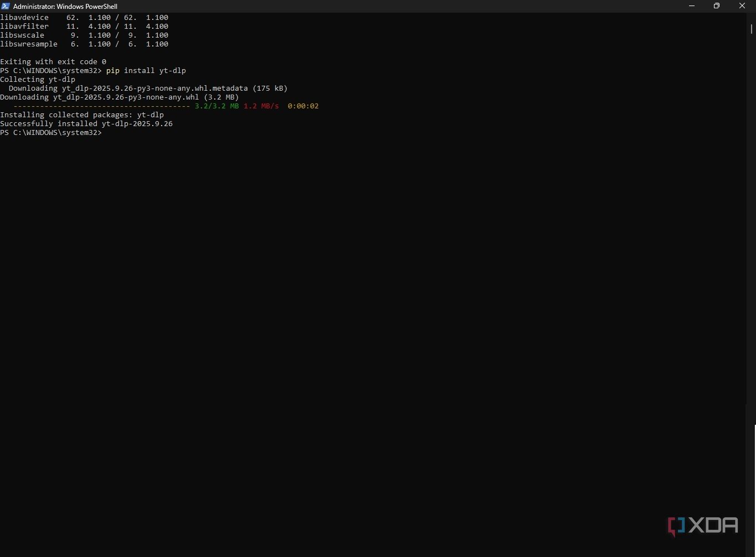The image size is (756, 557).
Task: Click the green '3.2/3.2 MB' progress value
Action: (217, 106)
